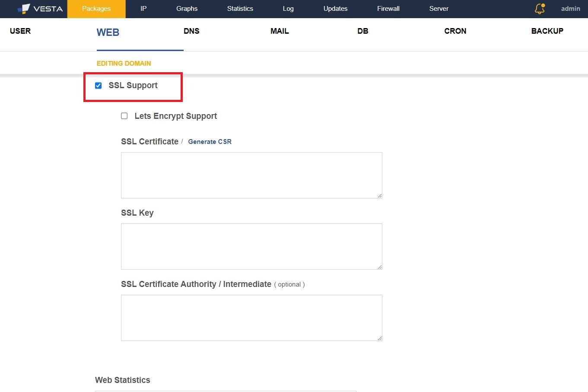
Task: Switch to the CRON tab
Action: pyautogui.click(x=455, y=31)
